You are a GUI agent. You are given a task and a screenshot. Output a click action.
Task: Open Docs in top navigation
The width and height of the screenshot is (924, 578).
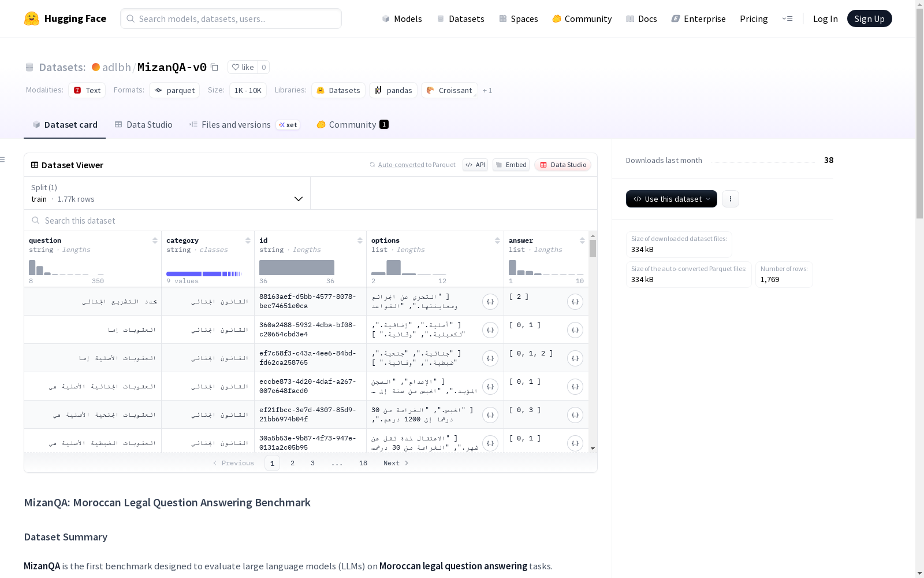(x=642, y=18)
